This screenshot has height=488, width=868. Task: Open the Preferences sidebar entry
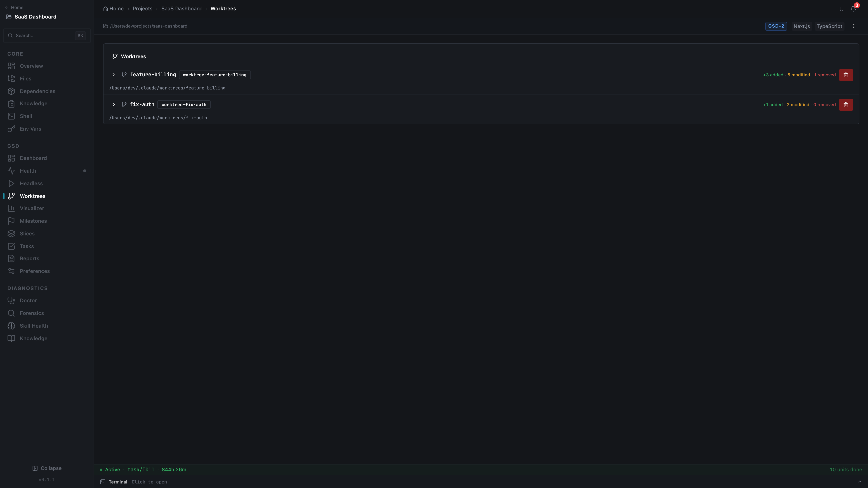click(x=35, y=271)
